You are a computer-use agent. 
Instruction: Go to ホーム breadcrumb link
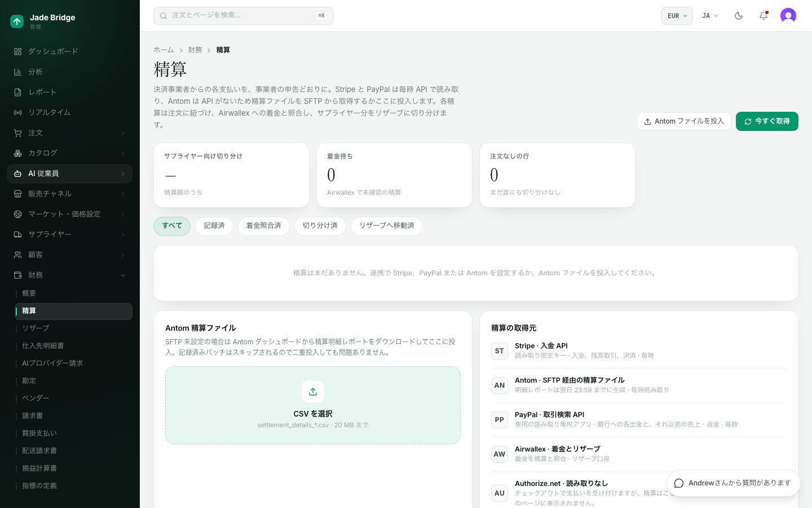164,50
